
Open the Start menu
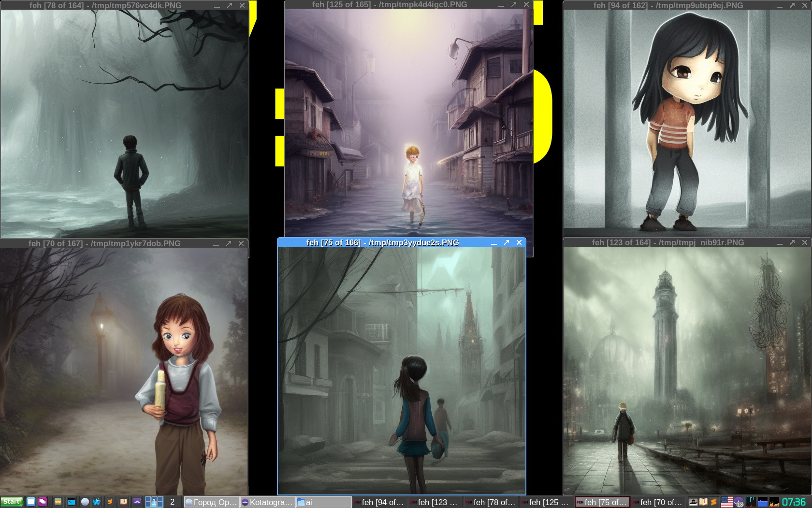[x=12, y=502]
